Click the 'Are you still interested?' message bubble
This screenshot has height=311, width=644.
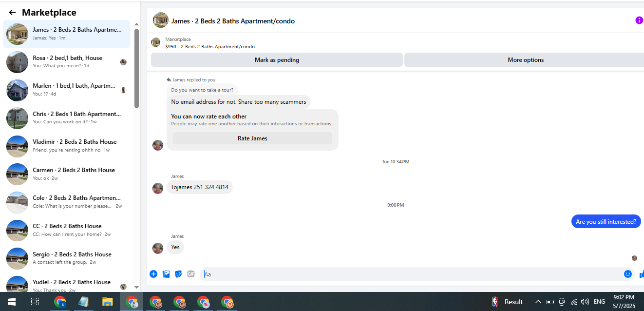tap(606, 221)
